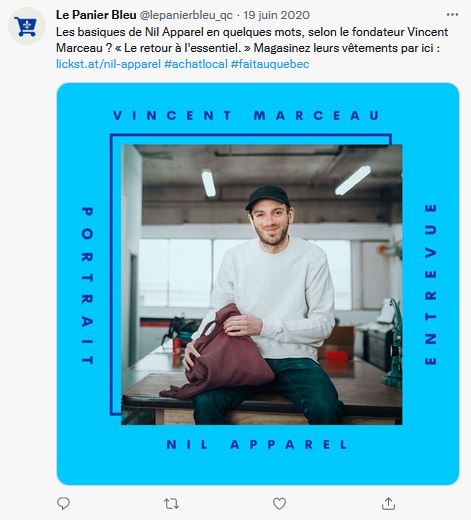The width and height of the screenshot is (471, 520).
Task: Open the share icon under the tweet
Action: pyautogui.click(x=388, y=503)
